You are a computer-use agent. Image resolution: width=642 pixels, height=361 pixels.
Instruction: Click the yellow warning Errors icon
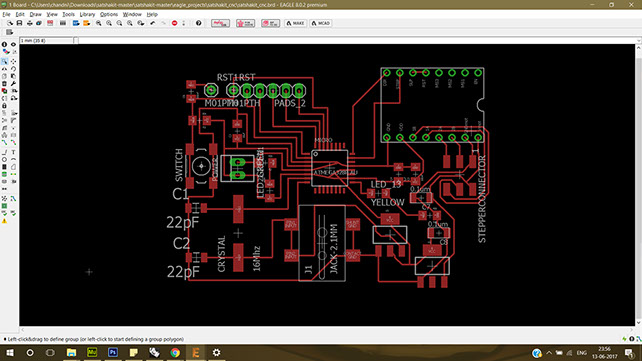click(5, 221)
